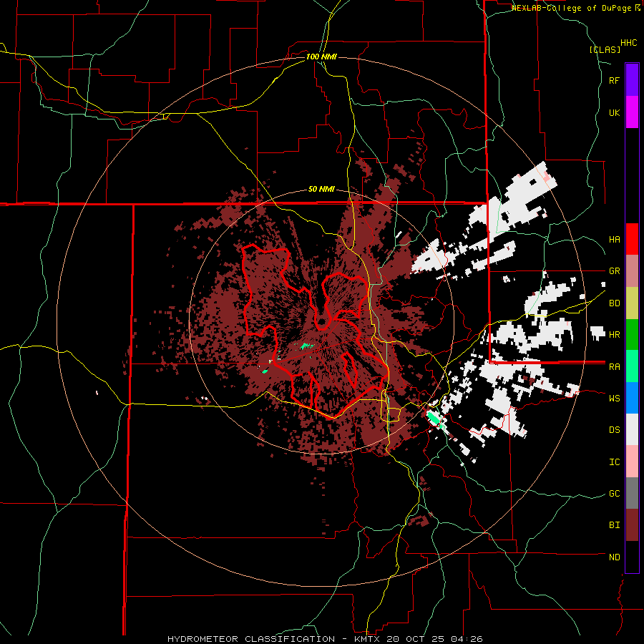Click the UK legend label
644x644 pixels.
(x=614, y=113)
